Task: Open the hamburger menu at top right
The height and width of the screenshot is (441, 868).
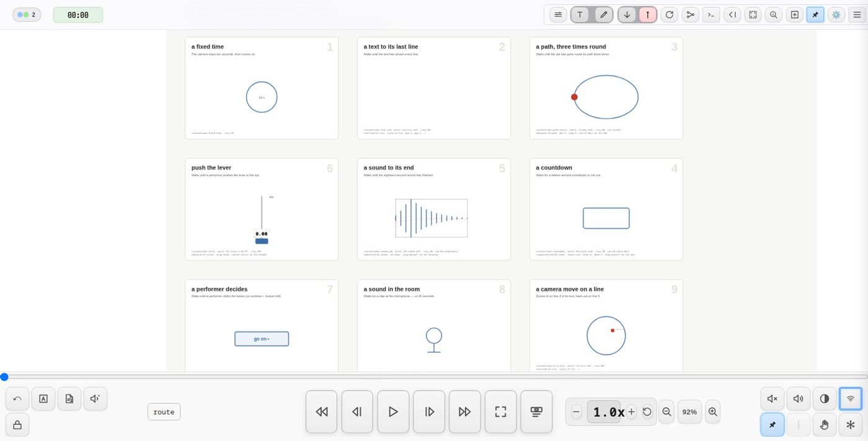Action: (x=857, y=15)
